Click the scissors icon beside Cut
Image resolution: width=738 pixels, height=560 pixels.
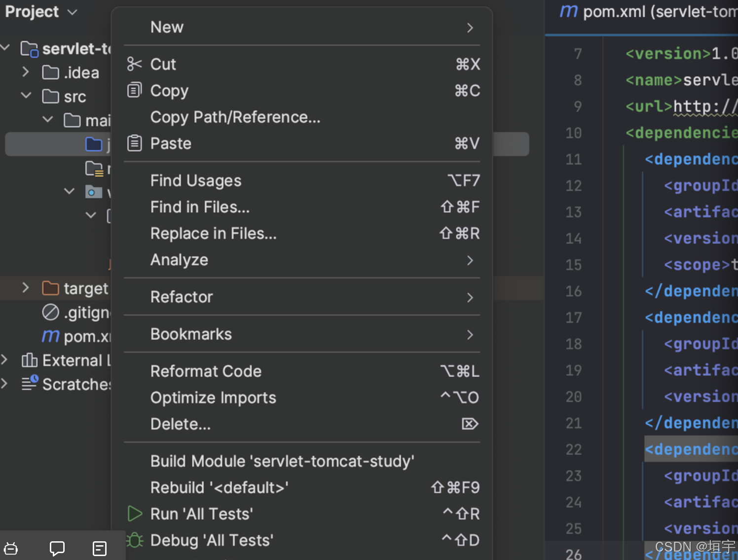point(134,64)
